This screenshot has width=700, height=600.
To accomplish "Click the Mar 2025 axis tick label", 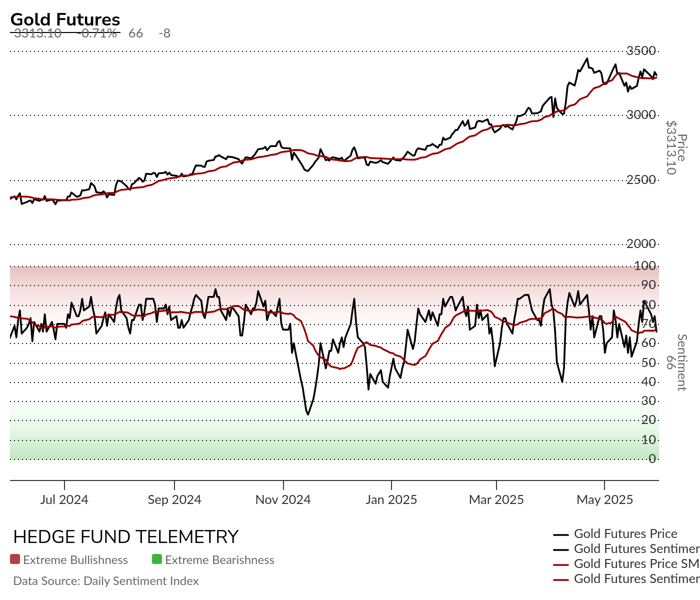I will pos(496,499).
